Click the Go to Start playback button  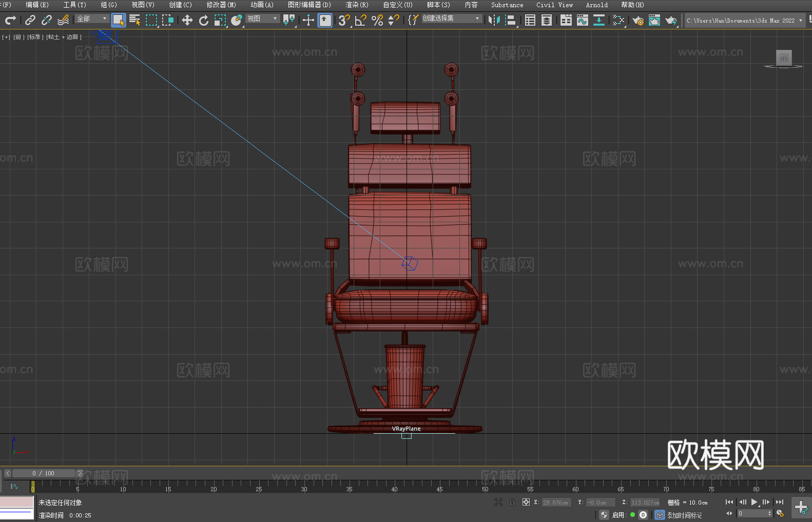click(729, 502)
